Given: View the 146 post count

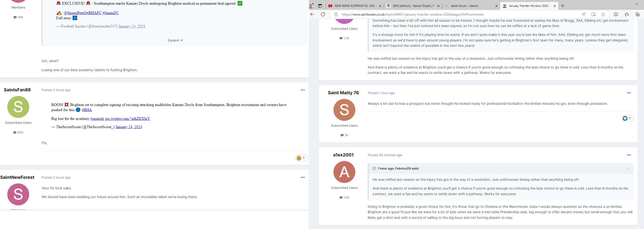Looking at the screenshot, I should click(18, 17).
